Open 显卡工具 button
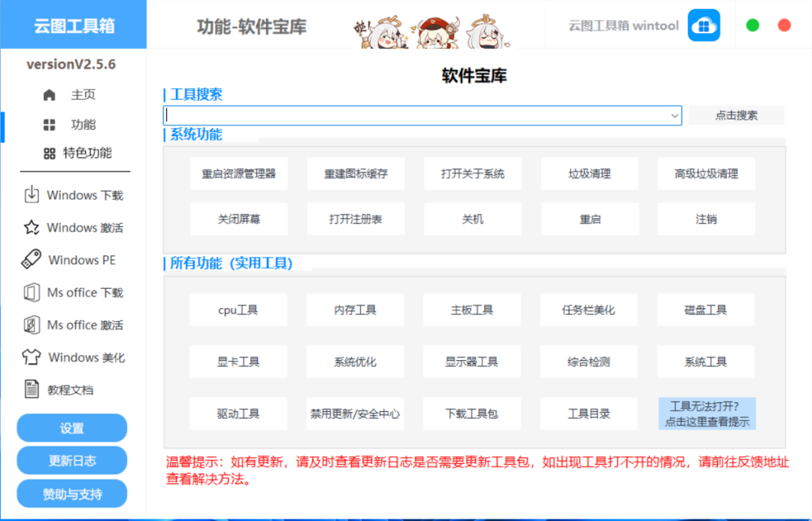The height and width of the screenshot is (521, 812). click(238, 362)
